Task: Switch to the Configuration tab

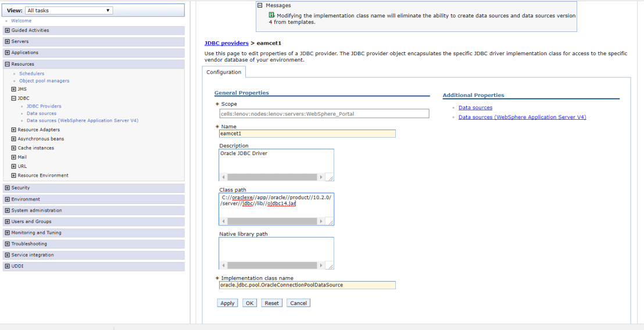Action: (x=224, y=72)
